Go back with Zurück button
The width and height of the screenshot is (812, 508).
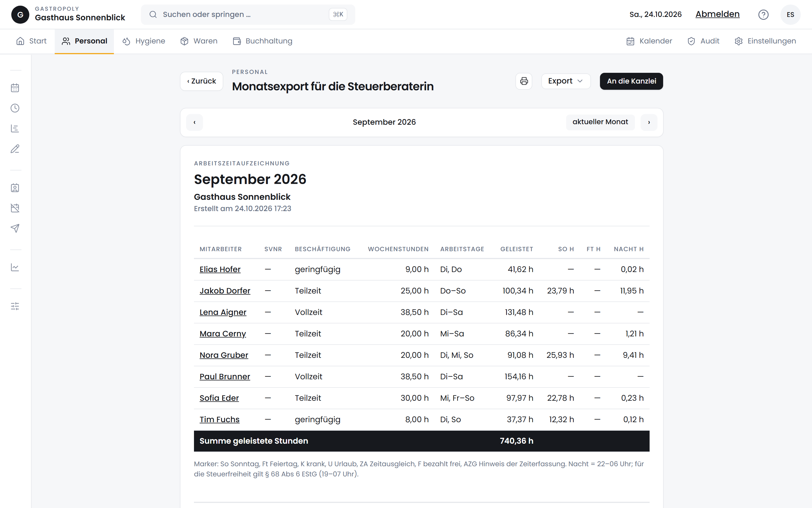click(x=202, y=81)
